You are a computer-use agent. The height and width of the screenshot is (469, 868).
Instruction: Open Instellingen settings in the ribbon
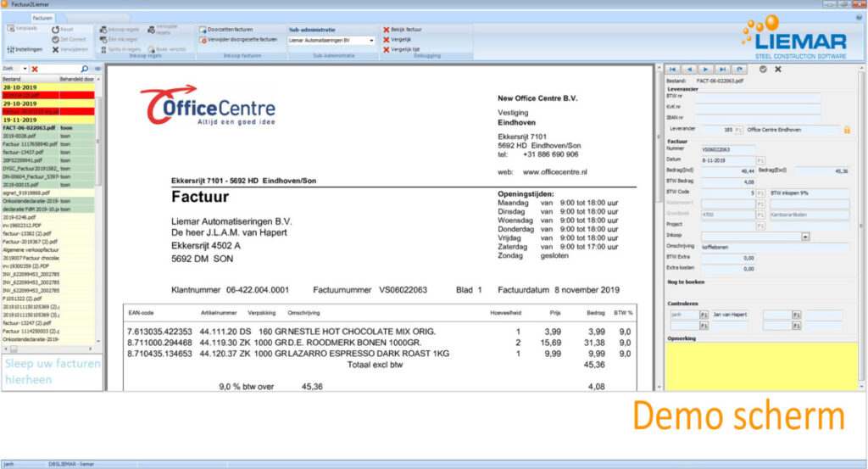coord(25,49)
